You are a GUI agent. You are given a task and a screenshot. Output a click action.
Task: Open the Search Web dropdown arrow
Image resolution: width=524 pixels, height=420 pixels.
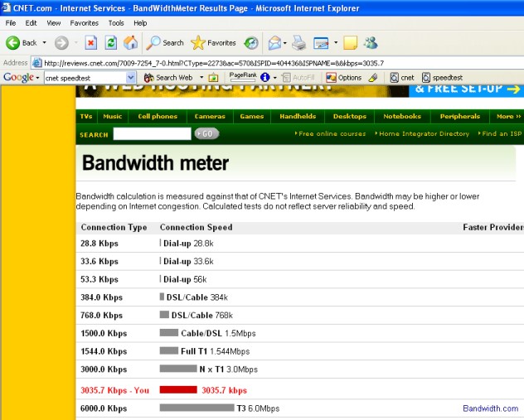(x=201, y=78)
